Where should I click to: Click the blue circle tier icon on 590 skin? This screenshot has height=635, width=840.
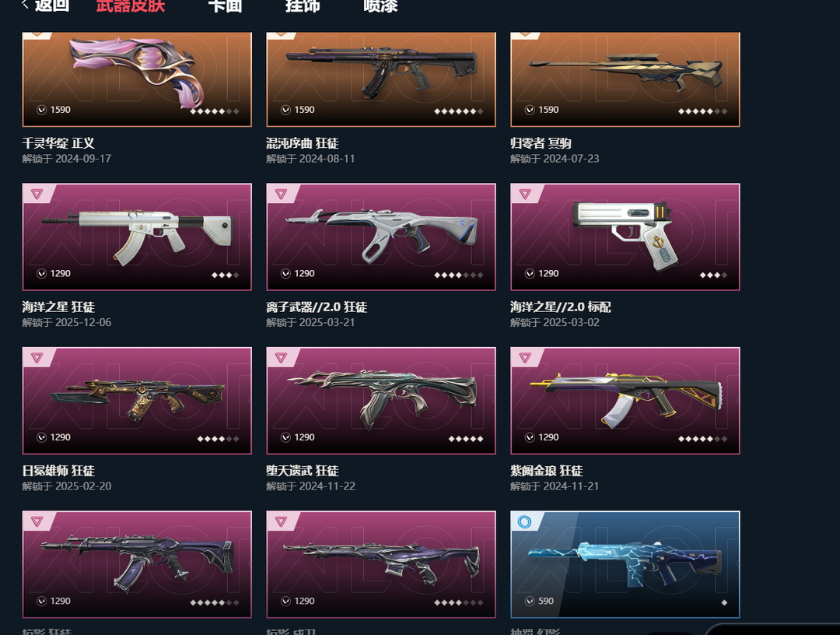point(524,521)
